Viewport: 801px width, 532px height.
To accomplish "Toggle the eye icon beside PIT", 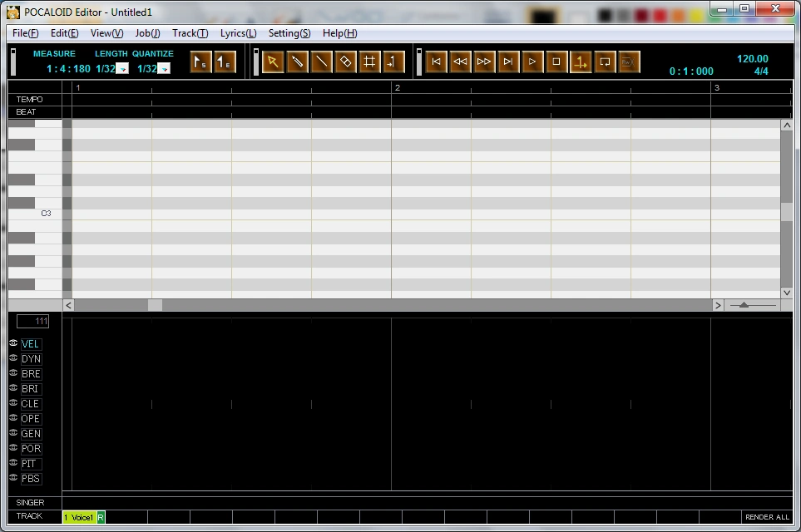I will (x=13, y=463).
